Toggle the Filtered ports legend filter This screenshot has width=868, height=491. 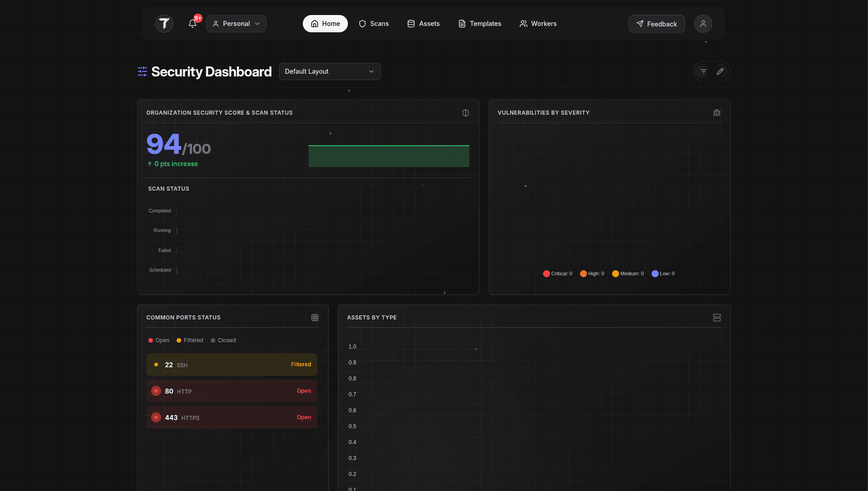pos(190,340)
